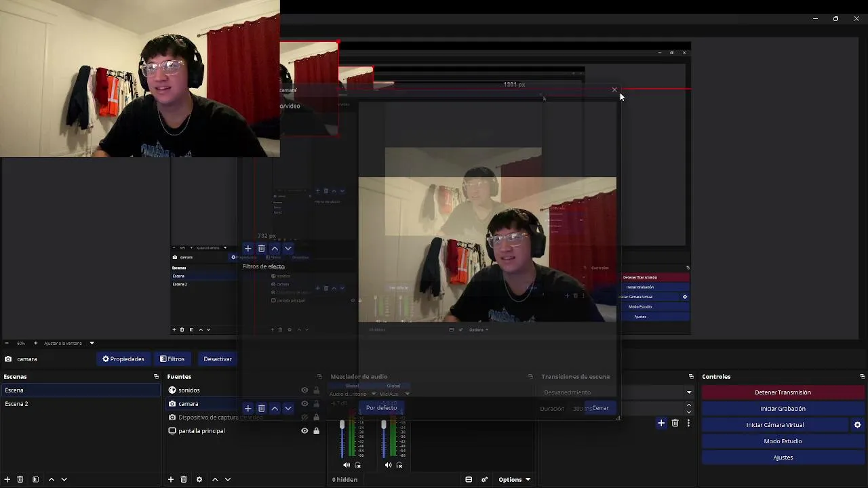Image resolution: width=868 pixels, height=488 pixels.
Task: Toggle visibility of the camara source
Action: (304, 404)
